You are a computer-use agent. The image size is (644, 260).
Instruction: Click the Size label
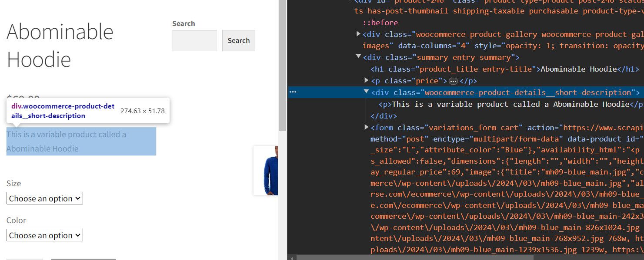(14, 183)
